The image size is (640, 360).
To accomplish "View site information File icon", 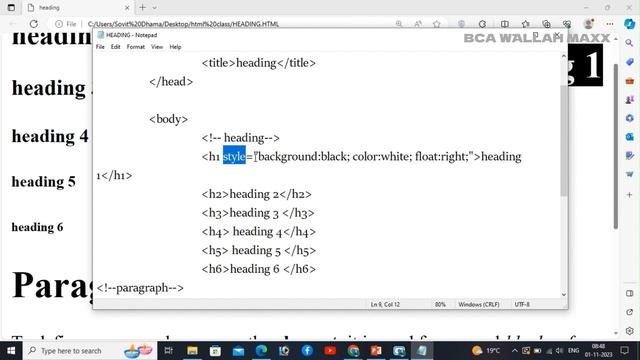I will coord(66,24).
